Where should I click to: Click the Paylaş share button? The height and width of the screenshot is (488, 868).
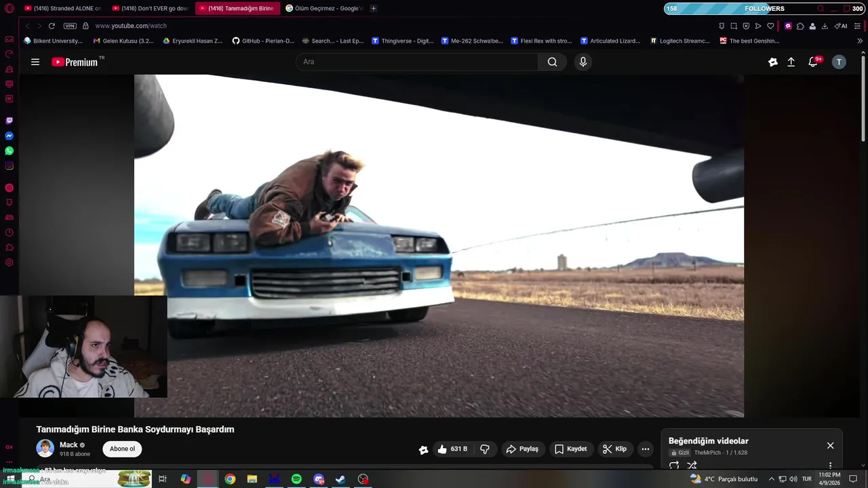pyautogui.click(x=522, y=449)
